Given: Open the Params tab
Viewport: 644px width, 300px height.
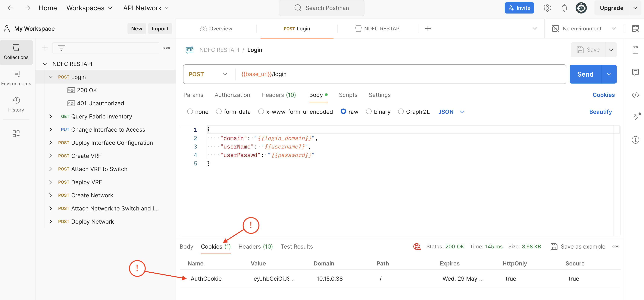Looking at the screenshot, I should (x=193, y=95).
